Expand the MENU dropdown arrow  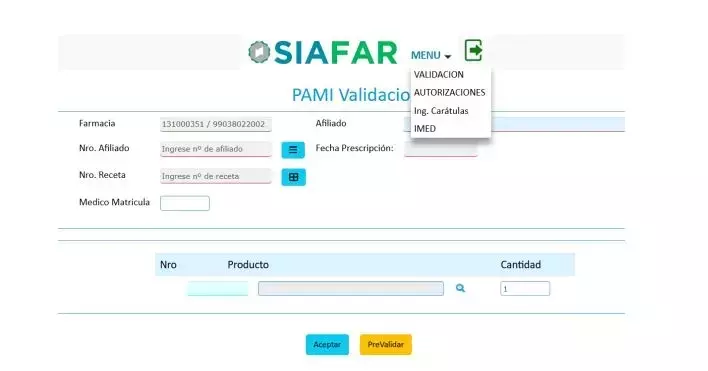pos(447,56)
